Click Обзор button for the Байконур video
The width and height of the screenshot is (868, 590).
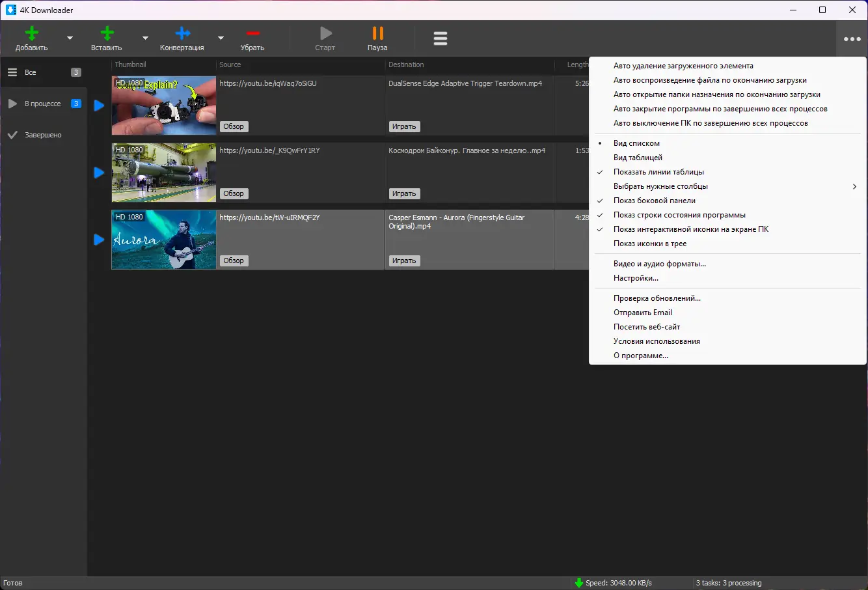tap(234, 193)
